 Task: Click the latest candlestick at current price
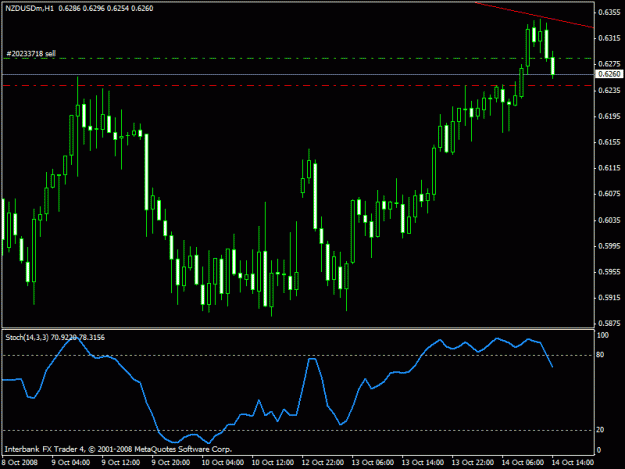tap(553, 66)
